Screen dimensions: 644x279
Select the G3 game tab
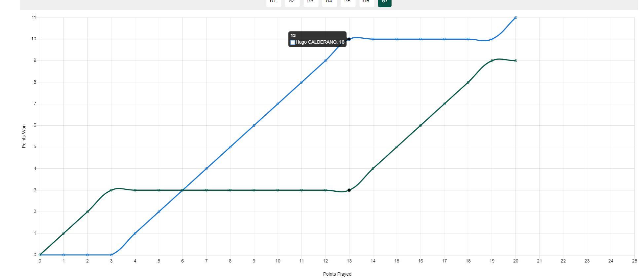311,2
